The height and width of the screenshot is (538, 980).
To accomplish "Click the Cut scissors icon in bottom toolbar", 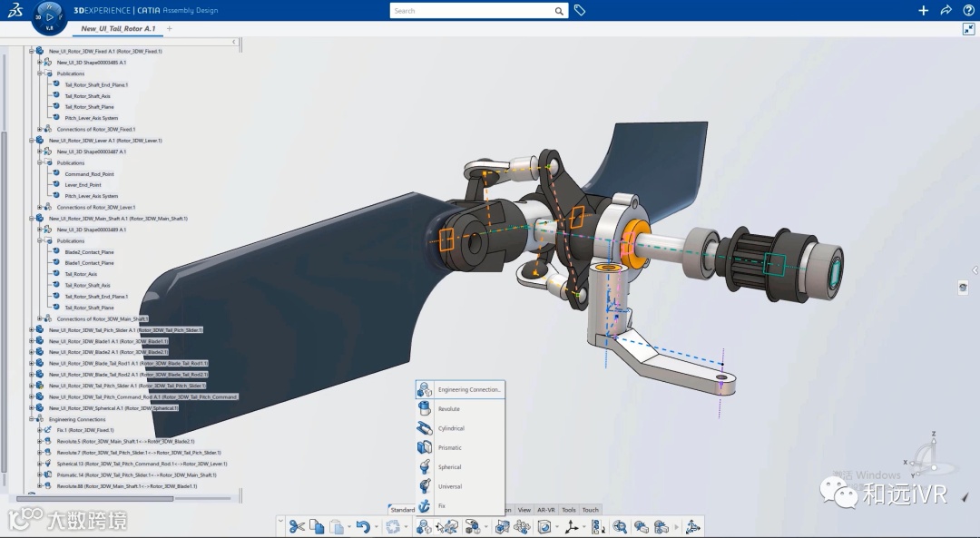I will (297, 527).
